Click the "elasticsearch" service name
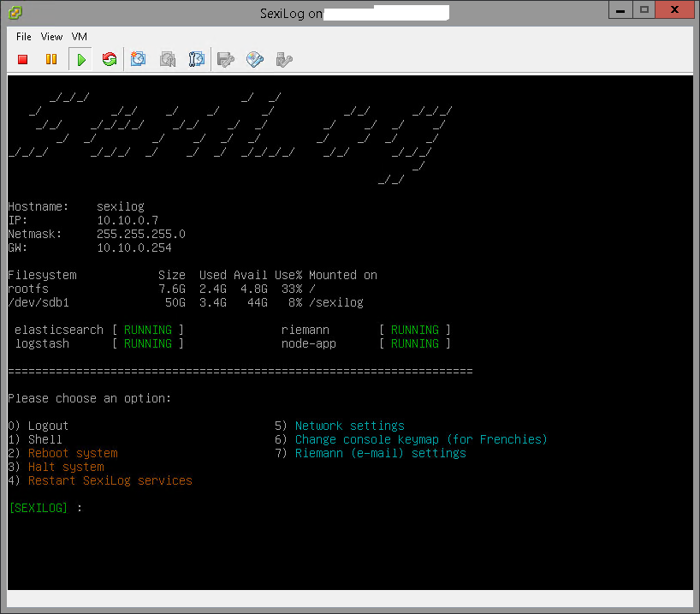 pos(59,331)
